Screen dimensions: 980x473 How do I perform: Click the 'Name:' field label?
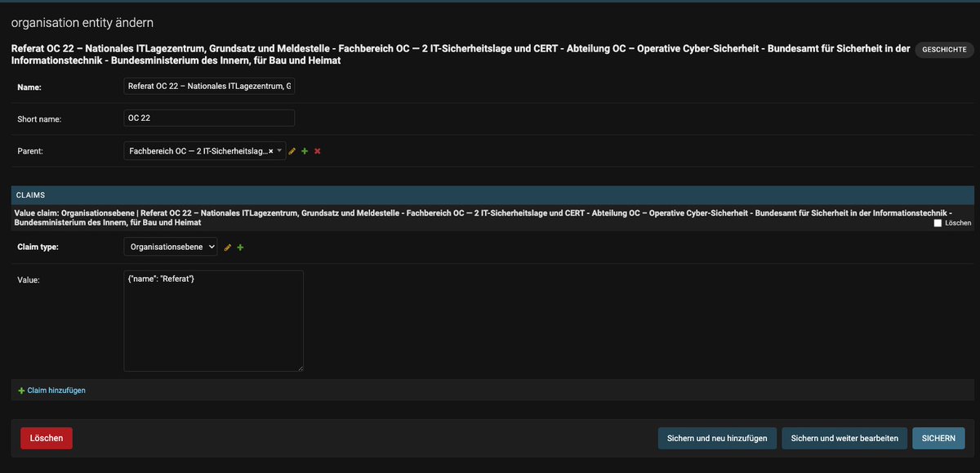point(29,87)
